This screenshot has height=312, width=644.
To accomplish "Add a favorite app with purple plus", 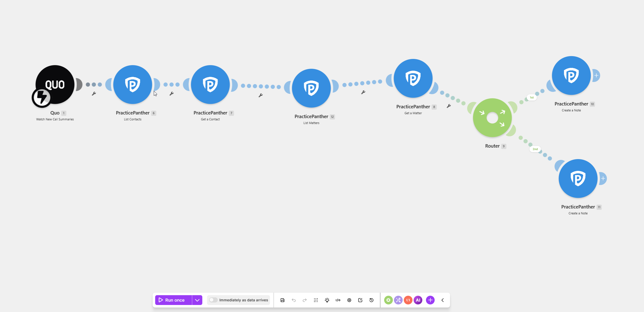I will click(430, 300).
